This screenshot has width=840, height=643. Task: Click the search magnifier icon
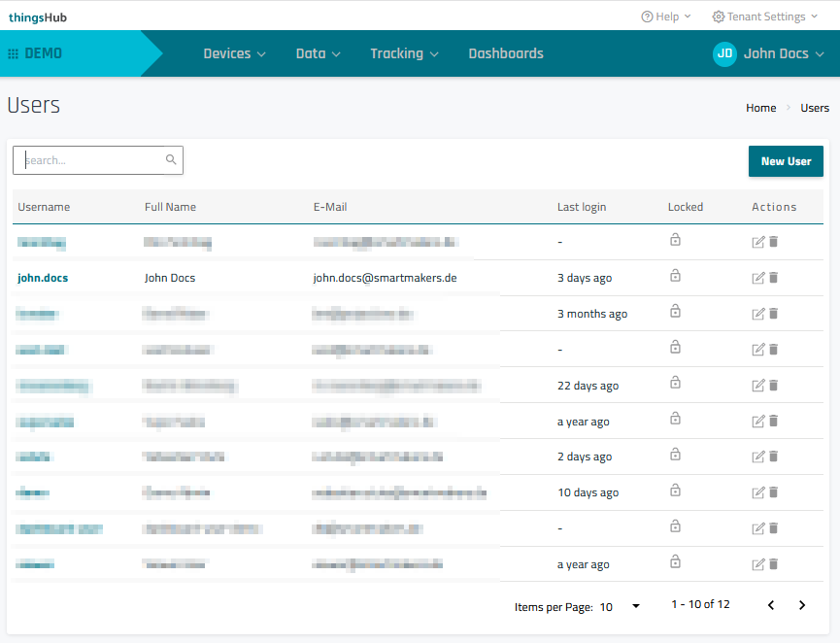[x=171, y=160]
